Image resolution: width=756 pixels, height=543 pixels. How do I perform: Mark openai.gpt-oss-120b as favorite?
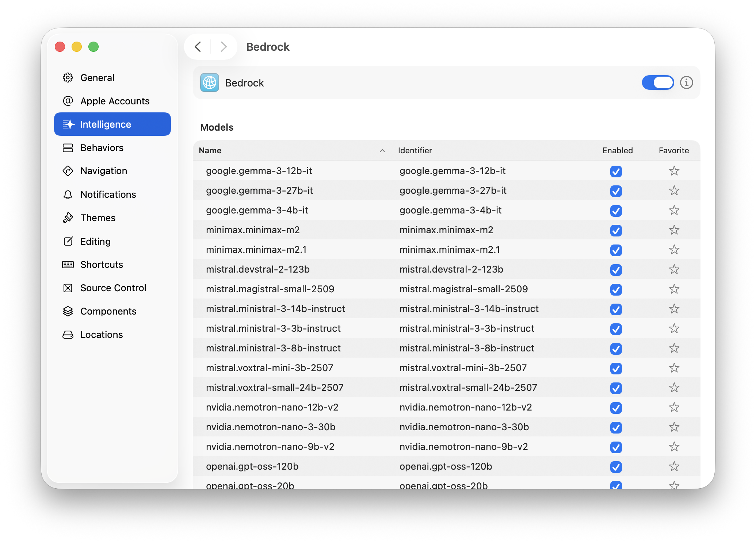pyautogui.click(x=674, y=466)
